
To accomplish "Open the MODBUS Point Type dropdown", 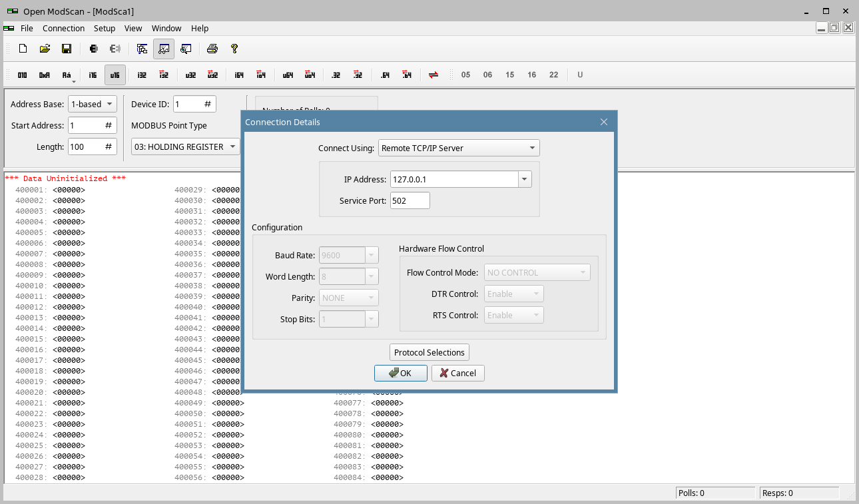I will pyautogui.click(x=186, y=147).
